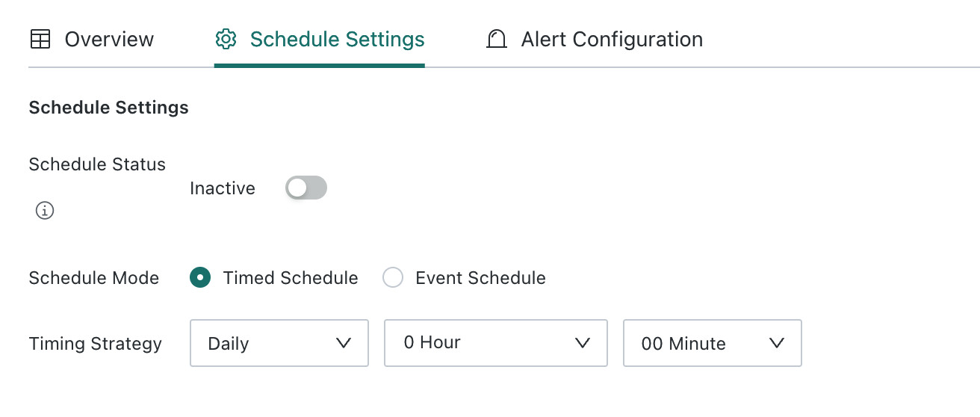Switch to the Overview tab
The height and width of the screenshot is (417, 980).
tap(92, 39)
